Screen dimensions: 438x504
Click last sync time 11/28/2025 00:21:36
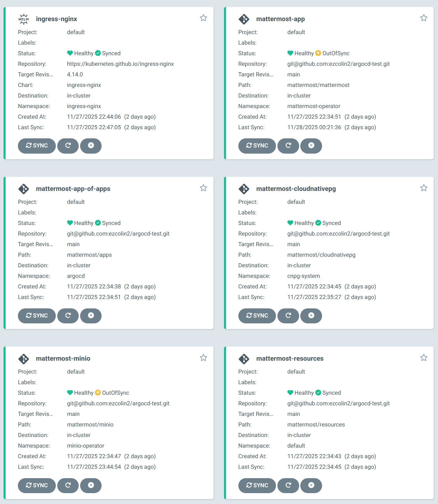point(314,127)
